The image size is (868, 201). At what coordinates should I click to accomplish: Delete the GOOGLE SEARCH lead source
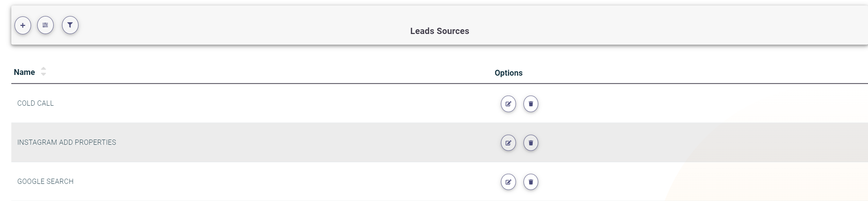coord(531,182)
